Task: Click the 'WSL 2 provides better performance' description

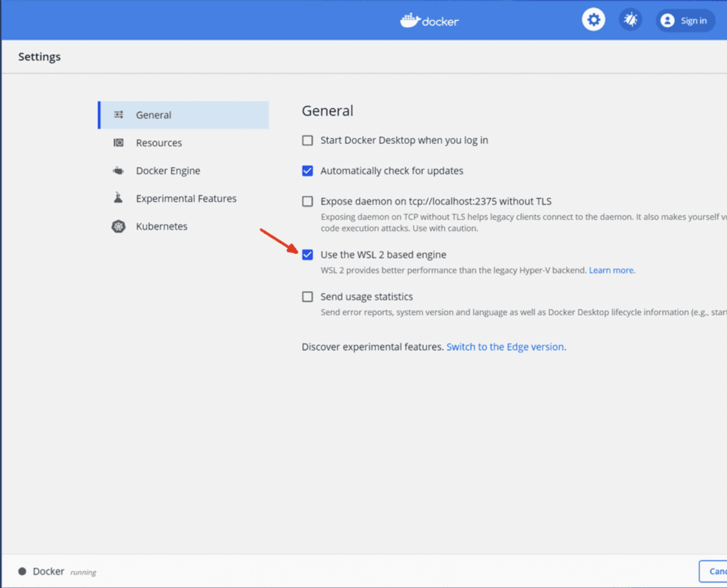Action: click(x=454, y=270)
